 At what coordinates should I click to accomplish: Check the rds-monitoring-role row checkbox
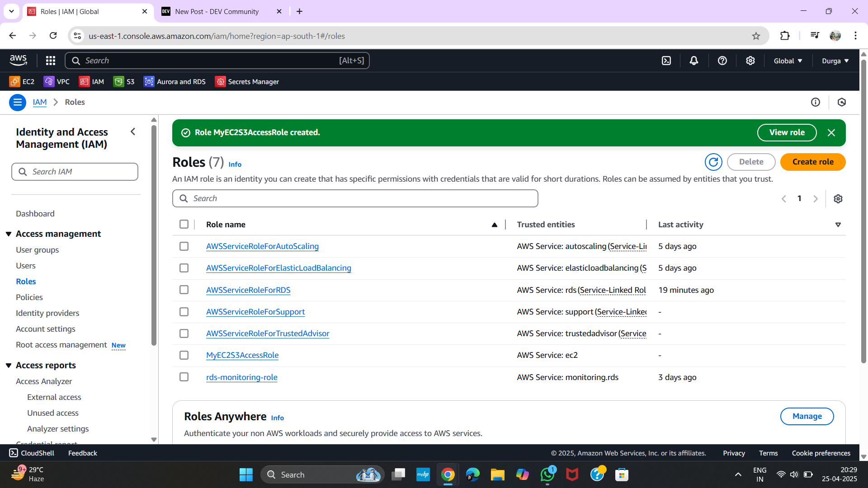[x=184, y=377]
